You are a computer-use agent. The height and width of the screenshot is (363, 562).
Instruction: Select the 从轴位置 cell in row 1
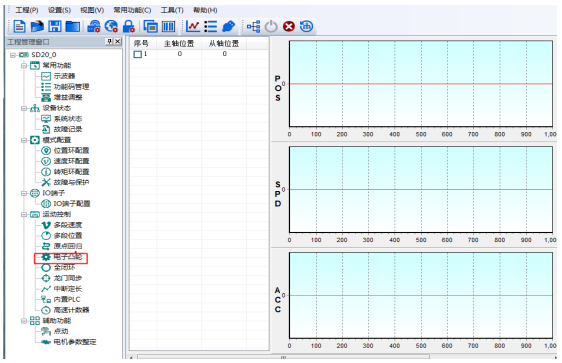pos(224,54)
